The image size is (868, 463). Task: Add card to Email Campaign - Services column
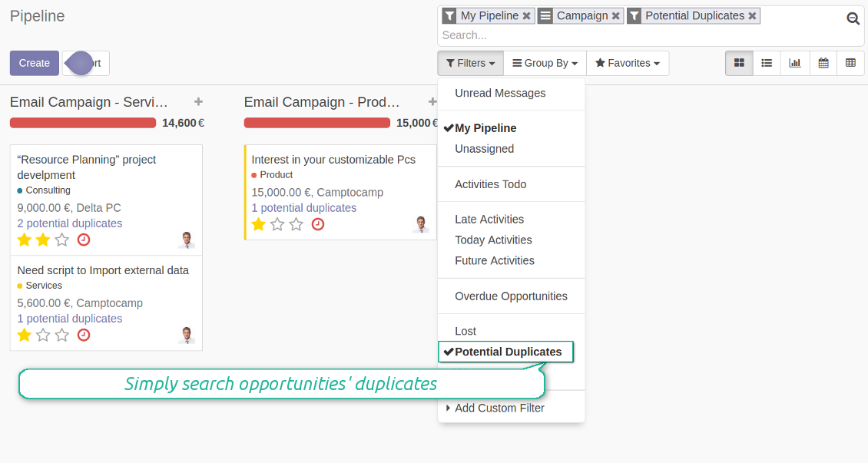click(x=198, y=102)
